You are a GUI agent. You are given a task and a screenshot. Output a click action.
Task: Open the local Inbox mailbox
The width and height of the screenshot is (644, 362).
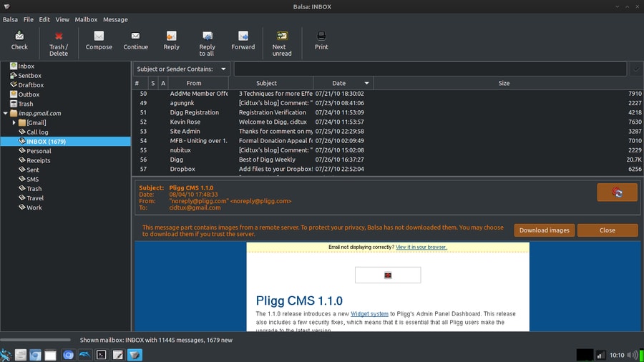(26, 66)
